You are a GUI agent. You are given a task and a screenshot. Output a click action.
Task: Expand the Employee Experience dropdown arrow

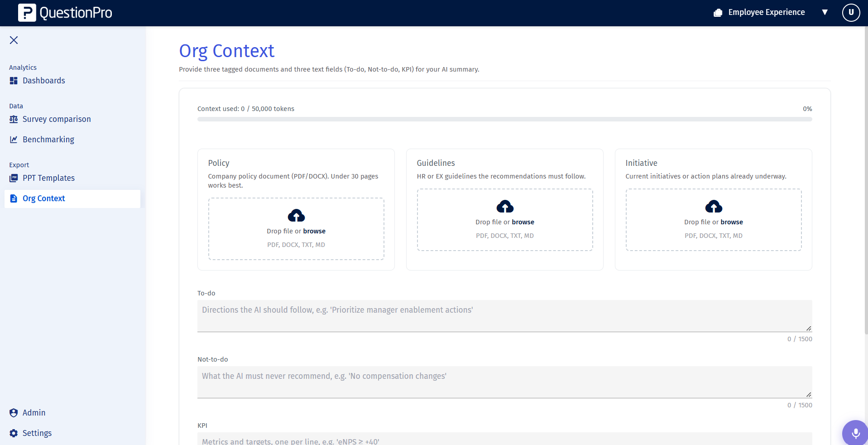click(x=825, y=12)
